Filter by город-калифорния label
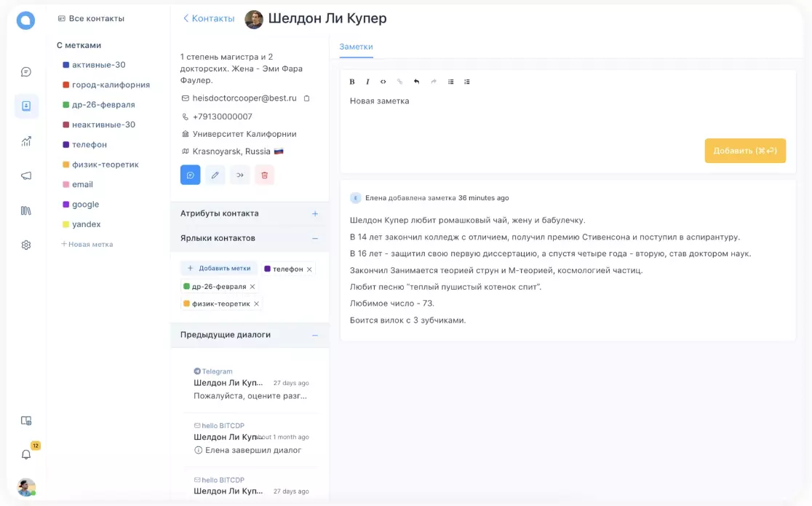 pos(106,84)
